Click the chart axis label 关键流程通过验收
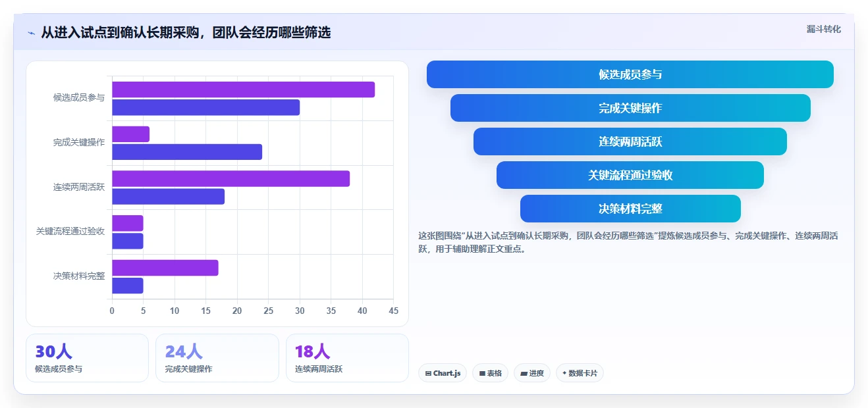This screenshot has height=408, width=868. [70, 231]
